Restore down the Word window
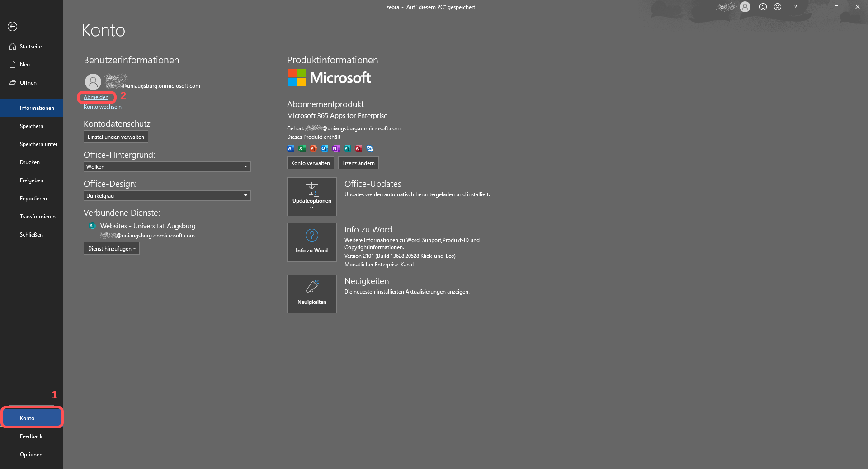 click(837, 7)
